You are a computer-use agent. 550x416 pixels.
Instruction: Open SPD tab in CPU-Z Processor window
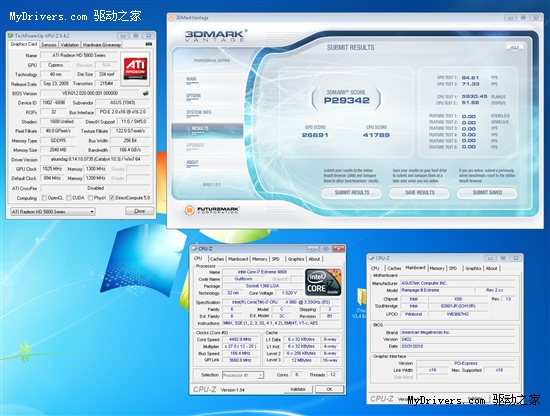pos(276,259)
